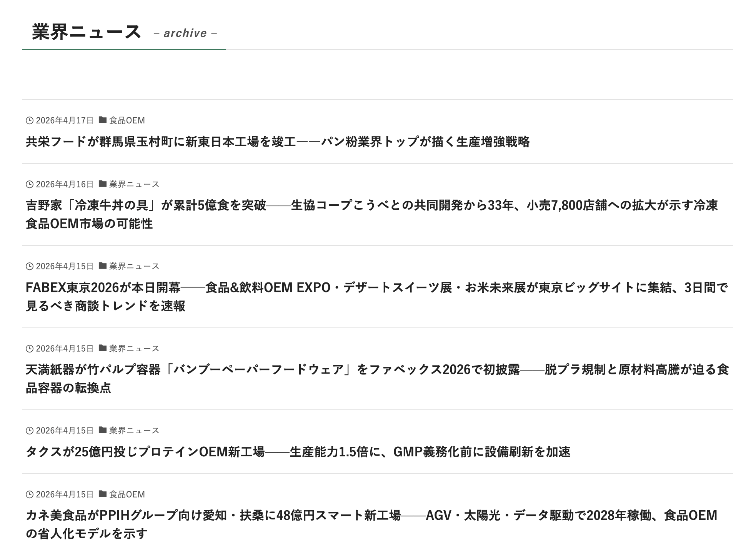Click the clock icon beside 2026年4月16日

pos(30,184)
